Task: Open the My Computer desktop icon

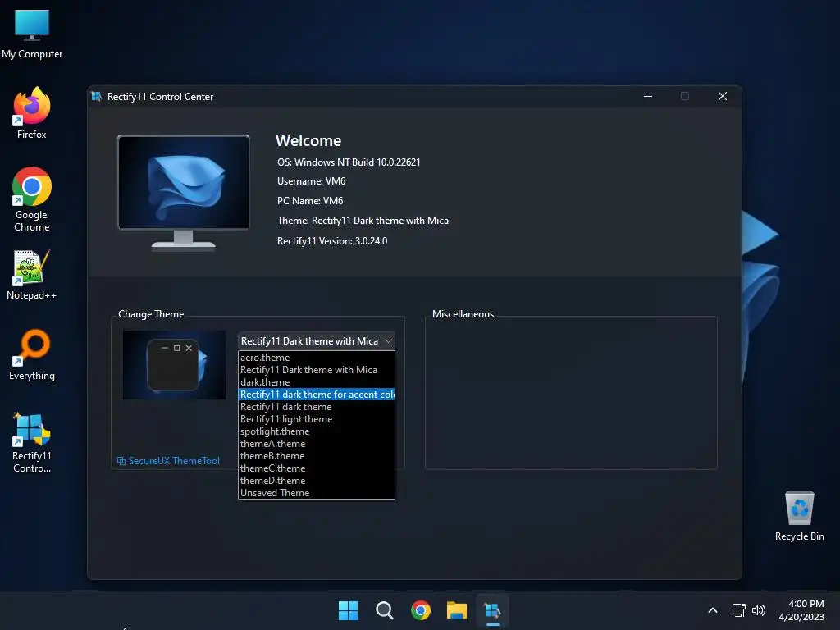Action: click(x=32, y=34)
